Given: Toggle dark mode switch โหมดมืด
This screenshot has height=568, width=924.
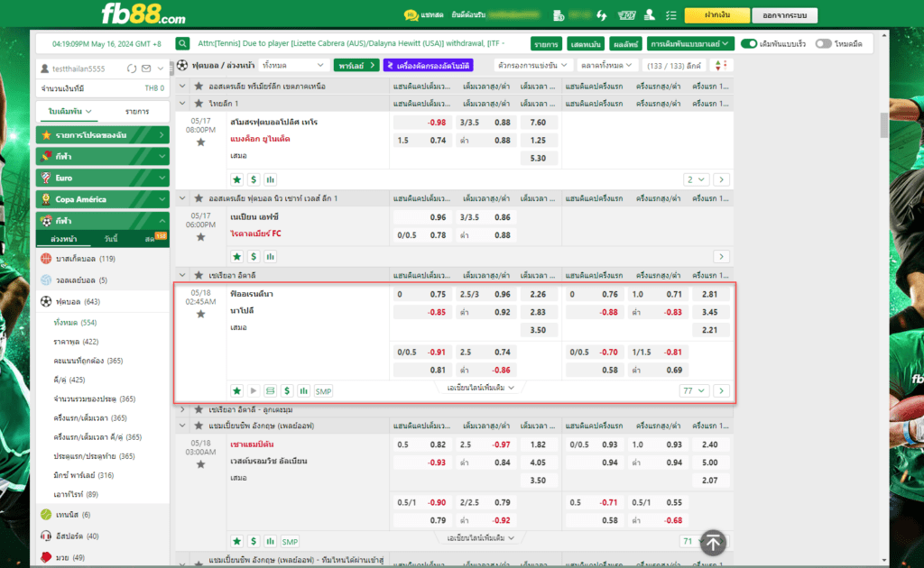Looking at the screenshot, I should [823, 43].
